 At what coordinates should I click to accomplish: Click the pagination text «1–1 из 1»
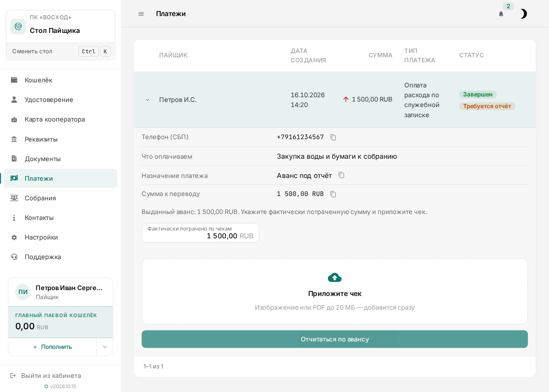(x=153, y=367)
